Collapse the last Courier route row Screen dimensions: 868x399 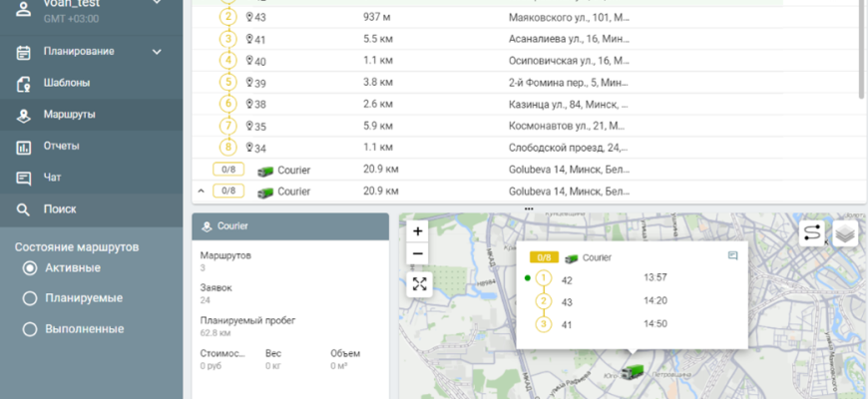[201, 191]
